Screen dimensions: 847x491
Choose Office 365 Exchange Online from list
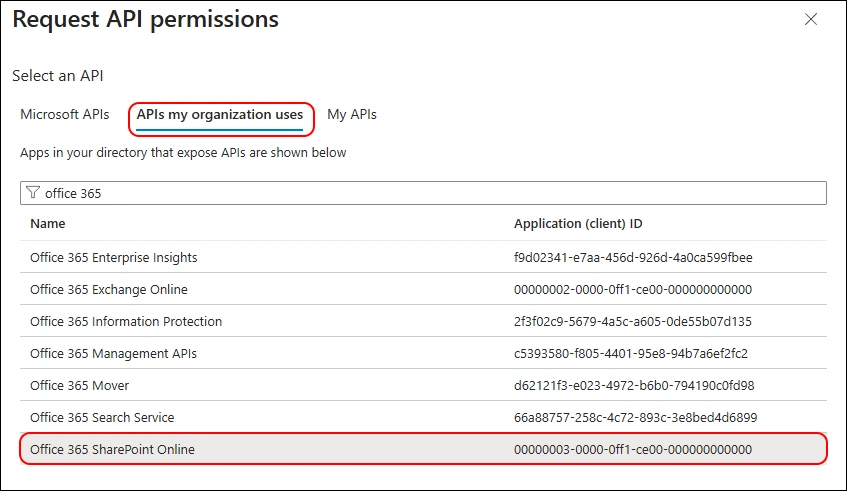point(109,290)
